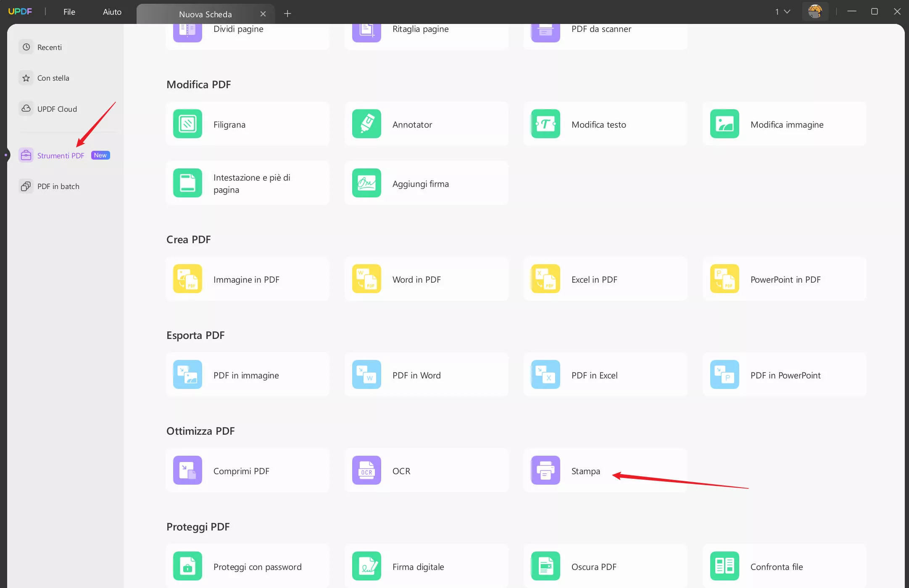Click the Word in PDF label
The image size is (909, 588).
coord(416,279)
